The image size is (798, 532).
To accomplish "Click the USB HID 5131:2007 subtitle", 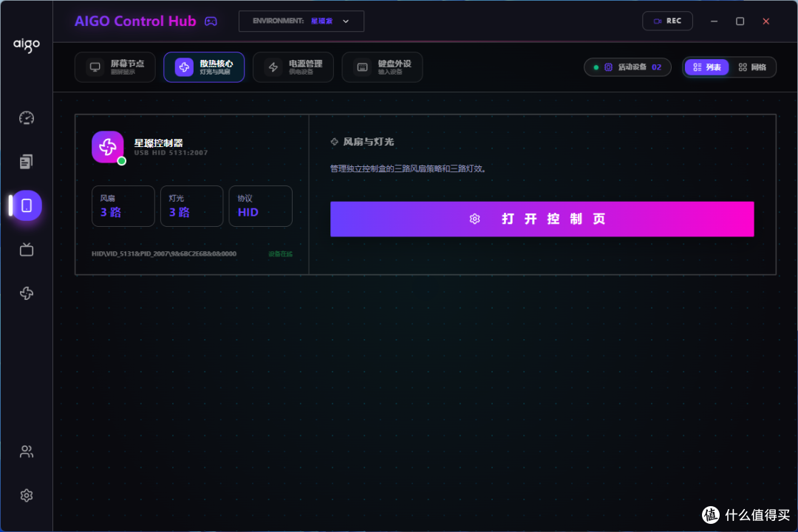I will [x=171, y=153].
